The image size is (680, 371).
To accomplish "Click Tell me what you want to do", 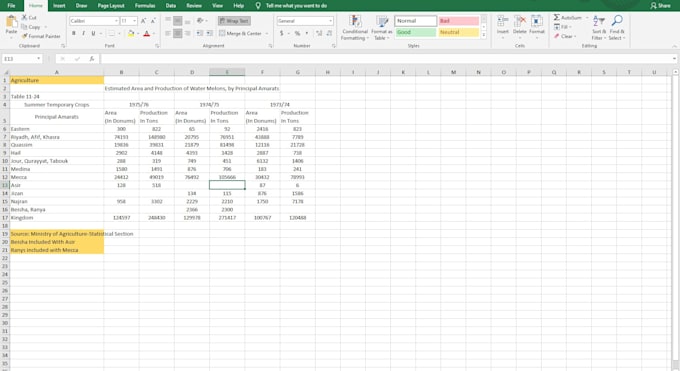I will [x=296, y=6].
